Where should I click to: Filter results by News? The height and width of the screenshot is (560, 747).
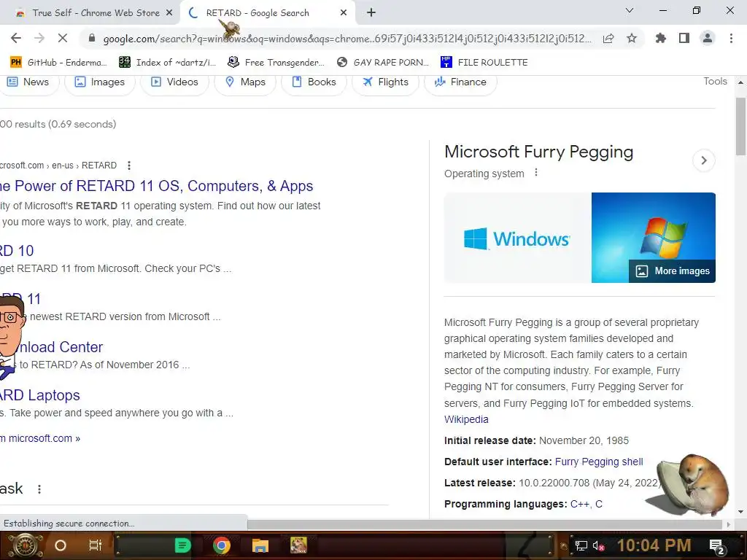pyautogui.click(x=28, y=82)
